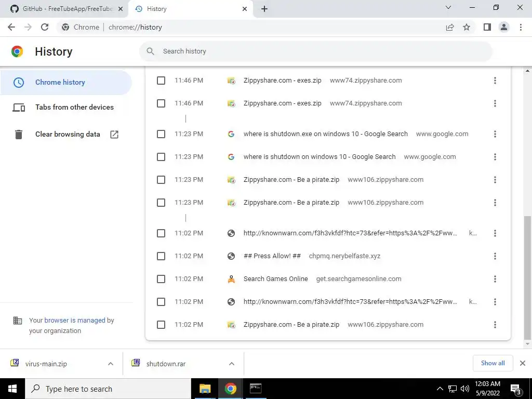Viewport: 532px width, 399px height.
Task: Open a new tab with plus icon
Action: tap(264, 9)
